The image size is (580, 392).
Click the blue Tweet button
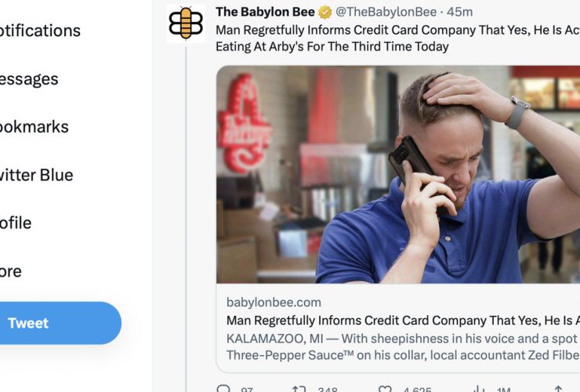60,323
